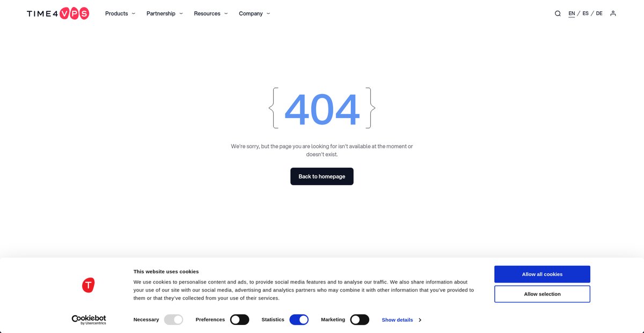Click the red Cookiebot T logo
This screenshot has width=644, height=333.
[89, 285]
